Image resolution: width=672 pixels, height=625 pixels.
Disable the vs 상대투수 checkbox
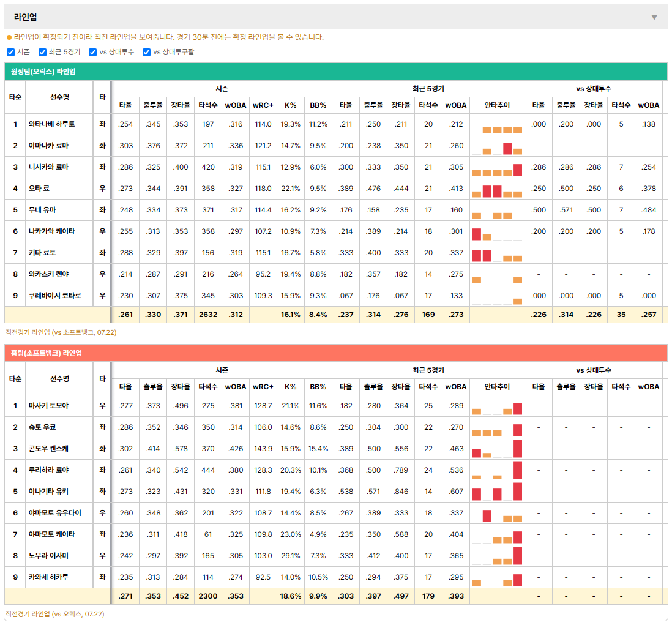pyautogui.click(x=92, y=52)
